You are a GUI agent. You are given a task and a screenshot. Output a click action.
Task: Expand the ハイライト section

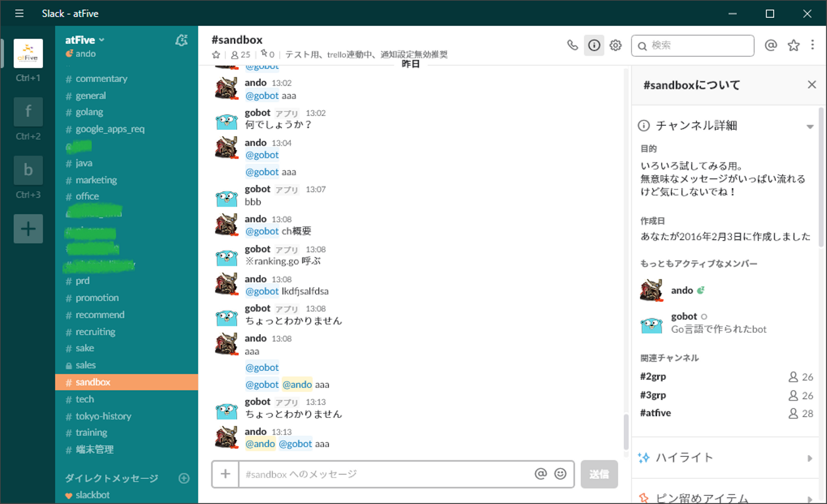click(x=810, y=458)
